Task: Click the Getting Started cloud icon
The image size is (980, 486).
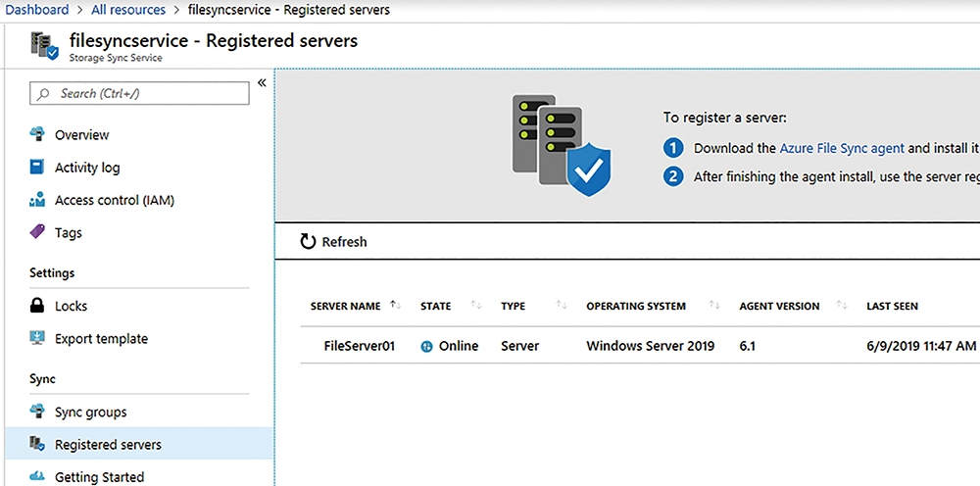Action: [x=37, y=476]
